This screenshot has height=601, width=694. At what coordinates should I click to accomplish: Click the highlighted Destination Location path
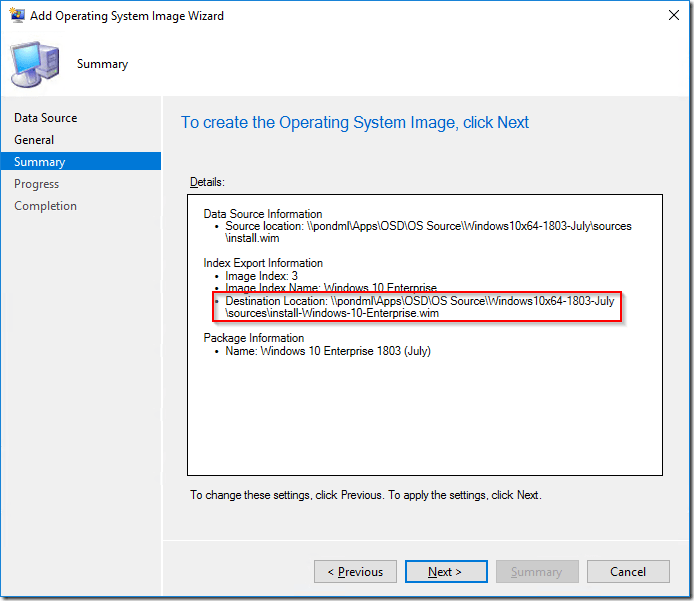coord(420,306)
